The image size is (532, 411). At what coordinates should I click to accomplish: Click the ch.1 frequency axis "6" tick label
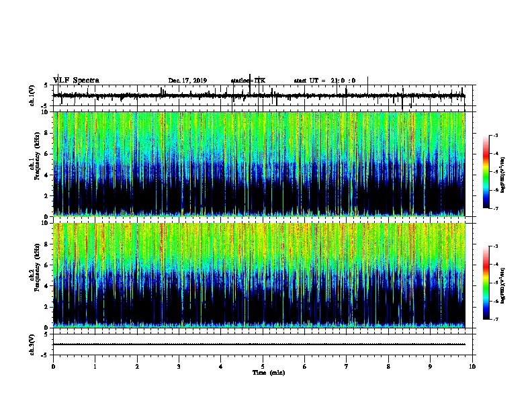pyautogui.click(x=47, y=154)
